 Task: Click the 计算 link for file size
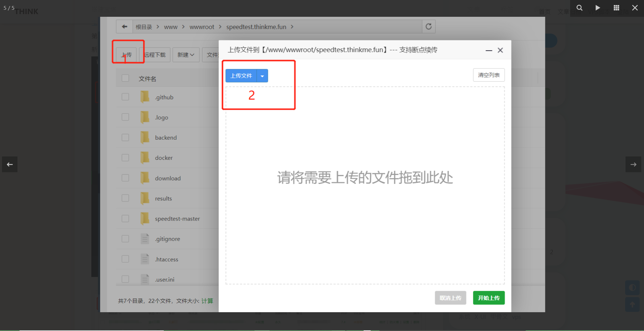tap(207, 301)
